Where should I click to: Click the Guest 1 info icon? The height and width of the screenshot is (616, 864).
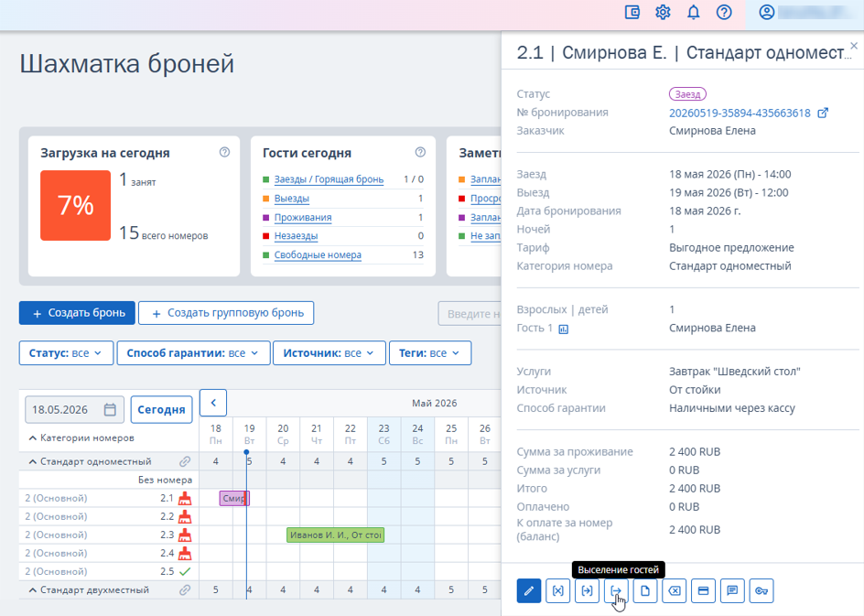pos(563,329)
